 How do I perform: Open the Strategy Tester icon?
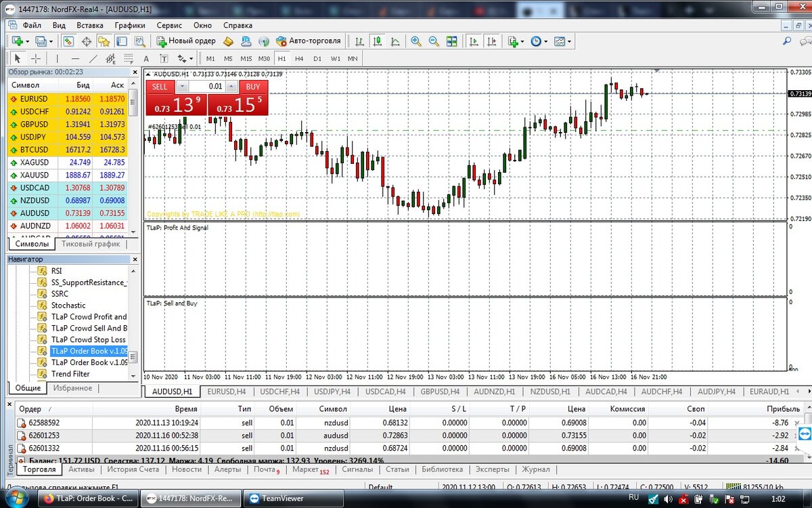coord(139,41)
